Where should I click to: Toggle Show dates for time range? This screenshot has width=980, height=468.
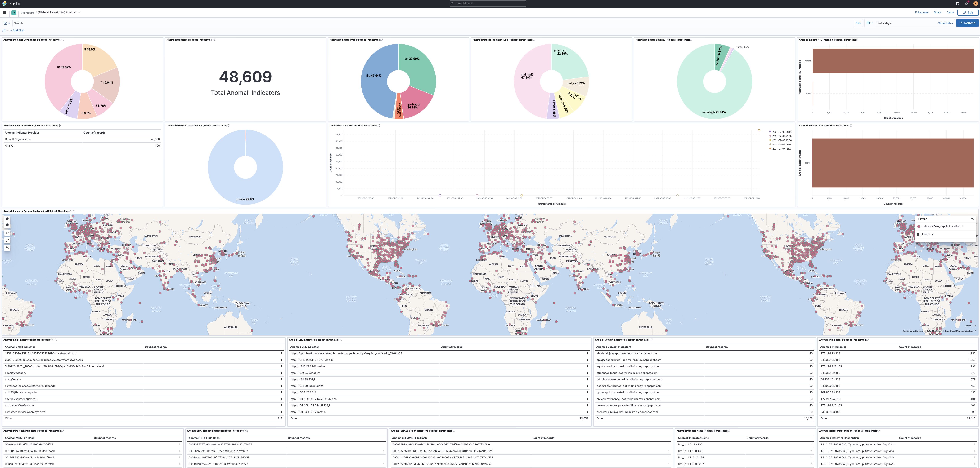945,23
